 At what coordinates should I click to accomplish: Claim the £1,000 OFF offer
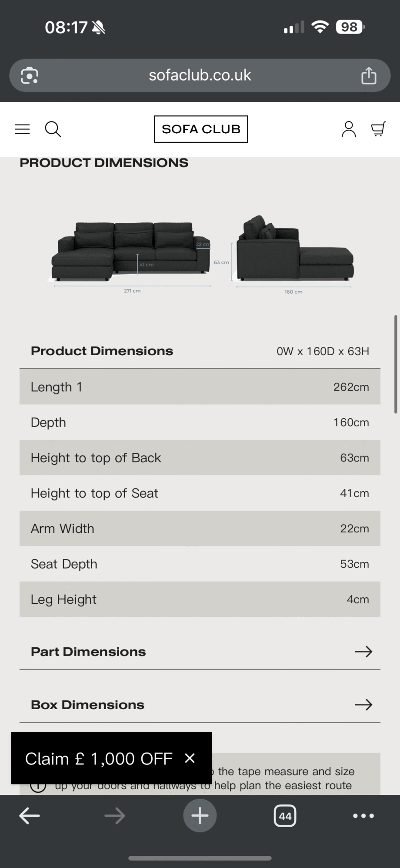[x=99, y=759]
